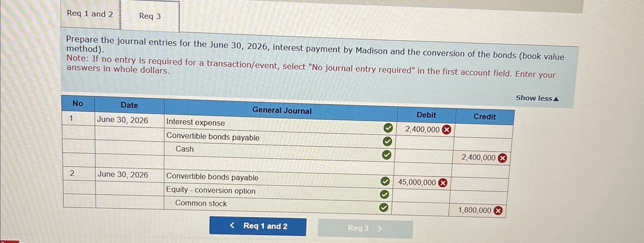Click the checkmark beside Convertible bonds payable in entry 2
Image resolution: width=644 pixels, height=243 pixels.
coord(385,181)
